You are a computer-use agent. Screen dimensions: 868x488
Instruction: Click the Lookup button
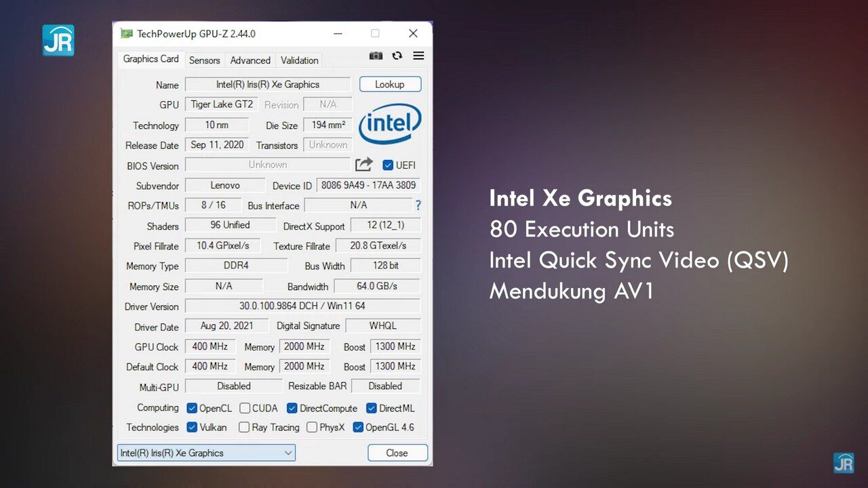(390, 84)
